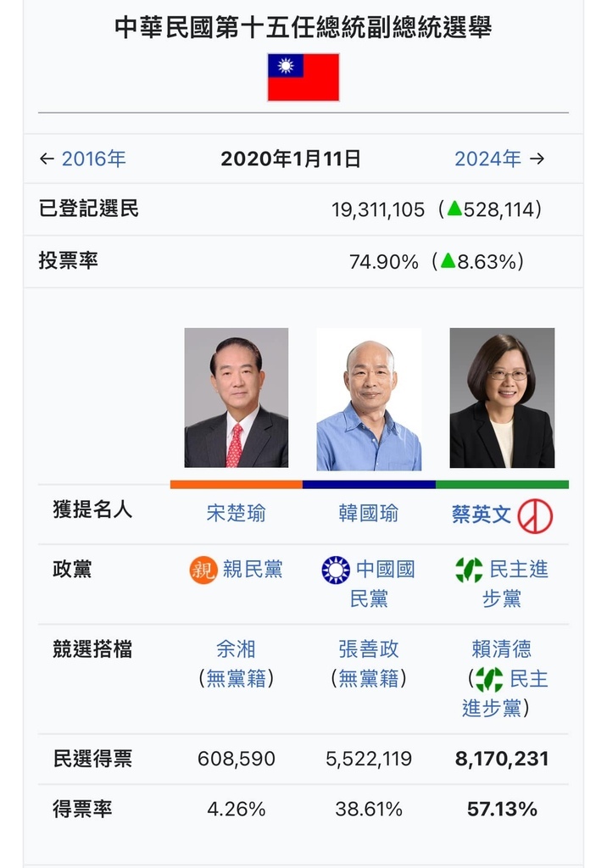
Task: Click the red elected-mark icon beside 蔡英文
Action: click(x=534, y=516)
